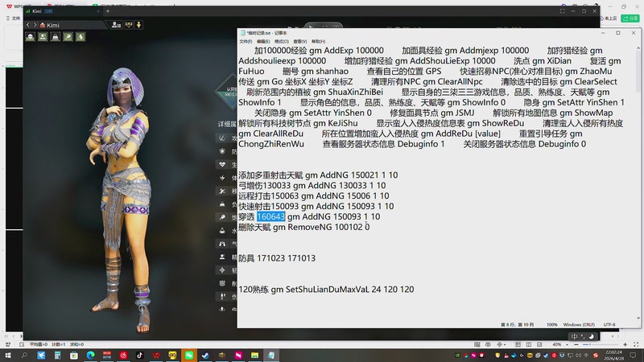Open Steam from the taskbar
The image size is (644, 362).
click(x=205, y=356)
